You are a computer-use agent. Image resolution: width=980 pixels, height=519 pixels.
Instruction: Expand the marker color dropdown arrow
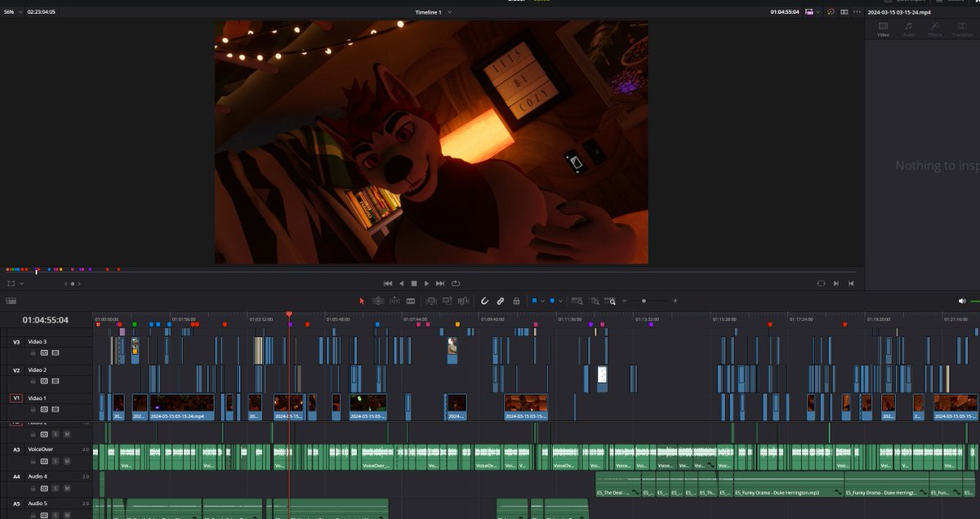(x=561, y=301)
